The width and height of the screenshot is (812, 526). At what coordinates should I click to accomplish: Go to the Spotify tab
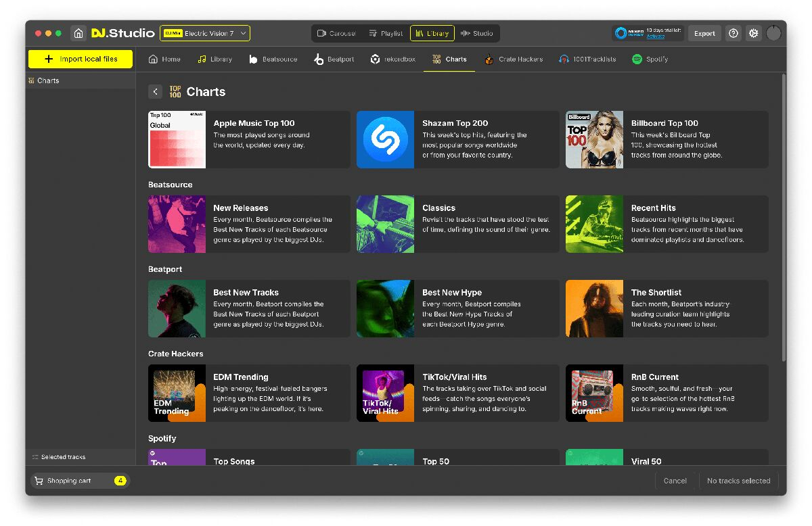(650, 59)
